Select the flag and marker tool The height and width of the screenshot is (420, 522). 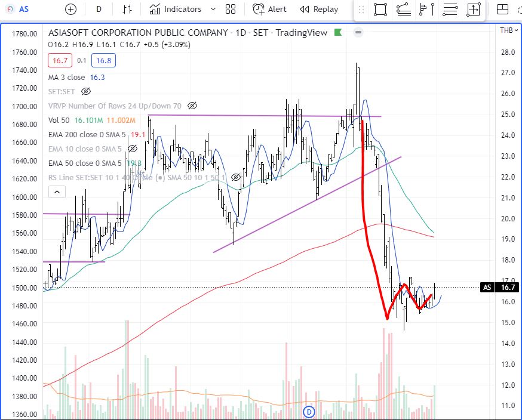click(426, 10)
